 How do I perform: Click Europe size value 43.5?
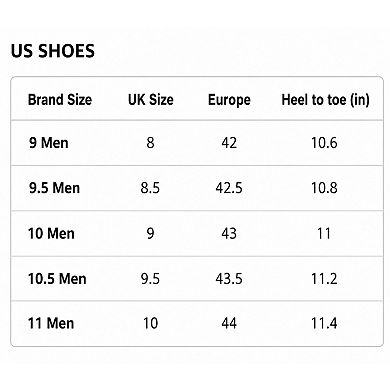pyautogui.click(x=229, y=279)
